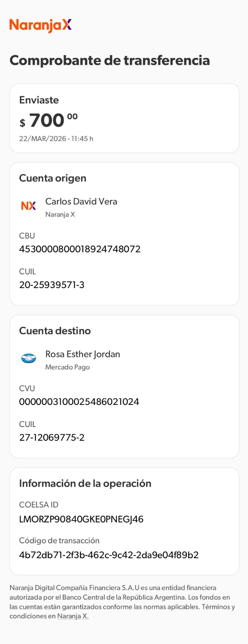The image size is (248, 644).
Task: Open the Naranja X terms link
Action: [72, 616]
